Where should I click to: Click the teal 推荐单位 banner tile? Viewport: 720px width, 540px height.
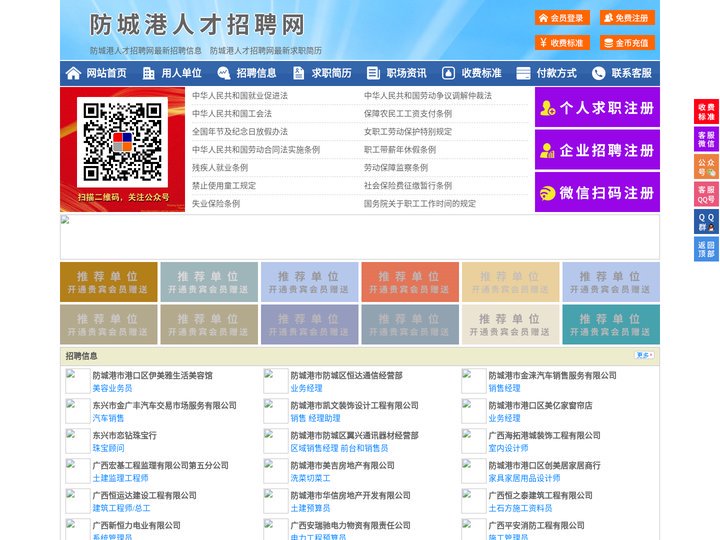[x=611, y=325]
